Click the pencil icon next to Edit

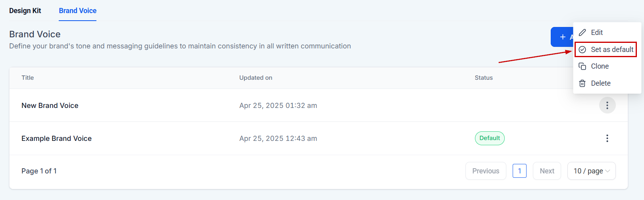coord(582,33)
